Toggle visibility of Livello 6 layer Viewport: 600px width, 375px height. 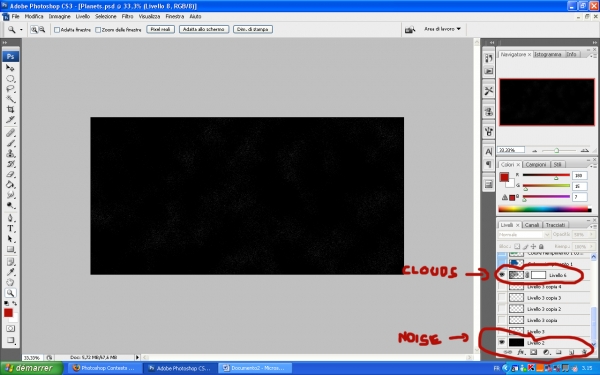coord(502,275)
